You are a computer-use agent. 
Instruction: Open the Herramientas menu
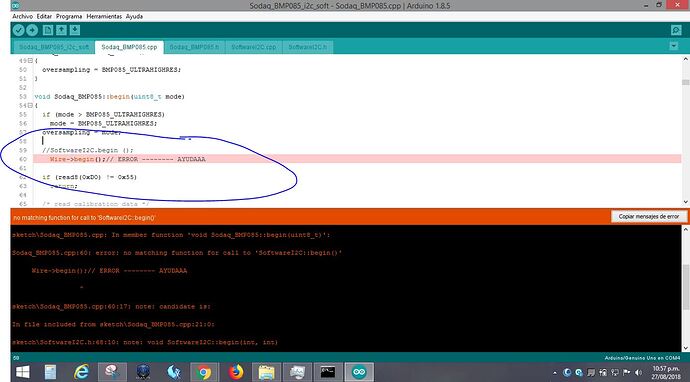pyautogui.click(x=104, y=16)
